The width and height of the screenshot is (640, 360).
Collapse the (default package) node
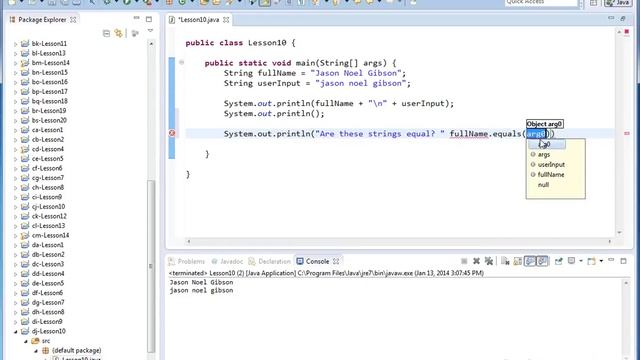click(x=36, y=351)
